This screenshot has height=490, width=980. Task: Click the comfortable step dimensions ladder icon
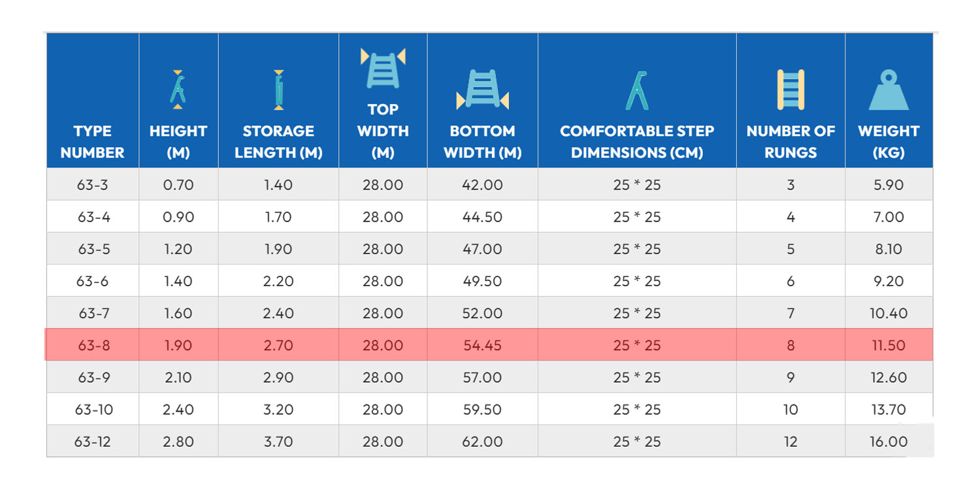[x=636, y=90]
